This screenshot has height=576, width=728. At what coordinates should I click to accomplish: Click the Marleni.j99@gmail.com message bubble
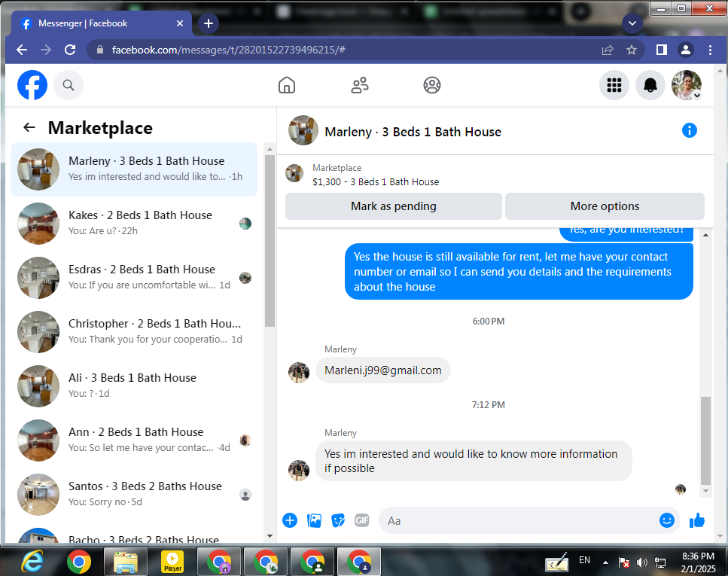tap(383, 370)
